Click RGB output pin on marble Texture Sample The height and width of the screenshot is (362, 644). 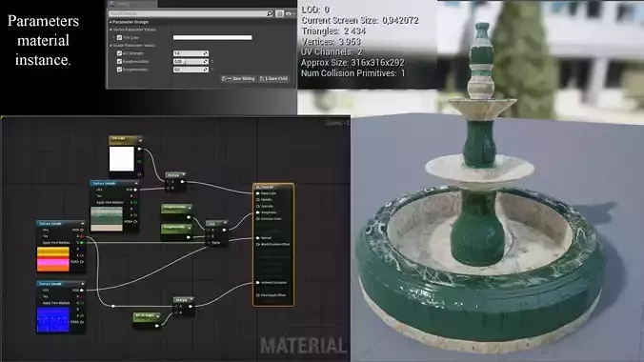[x=134, y=190]
